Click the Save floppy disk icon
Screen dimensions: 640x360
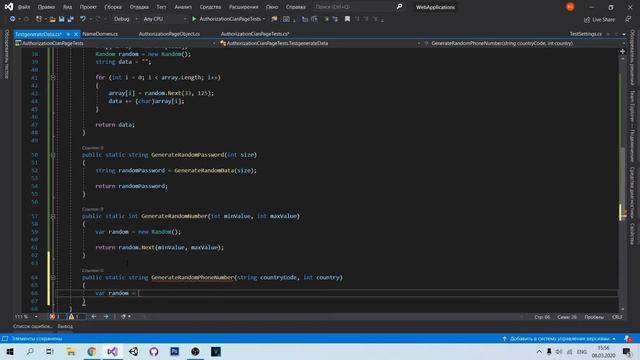pos(62,19)
